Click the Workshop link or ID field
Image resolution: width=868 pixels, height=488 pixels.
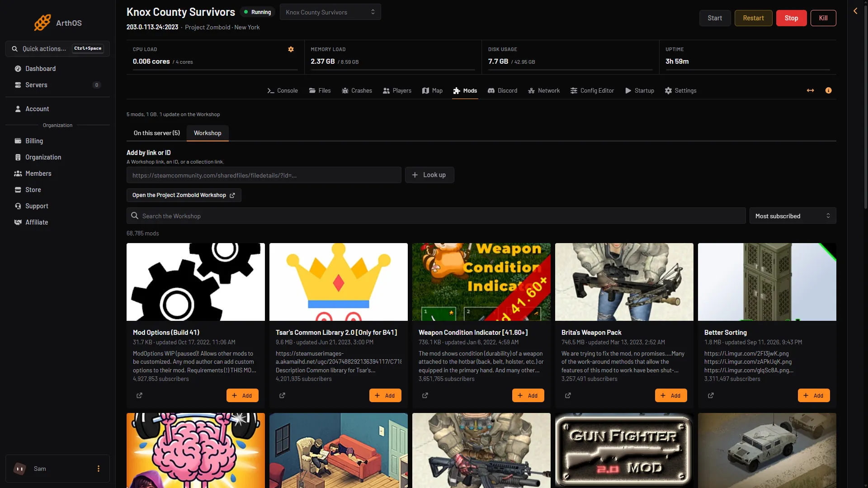coord(264,175)
